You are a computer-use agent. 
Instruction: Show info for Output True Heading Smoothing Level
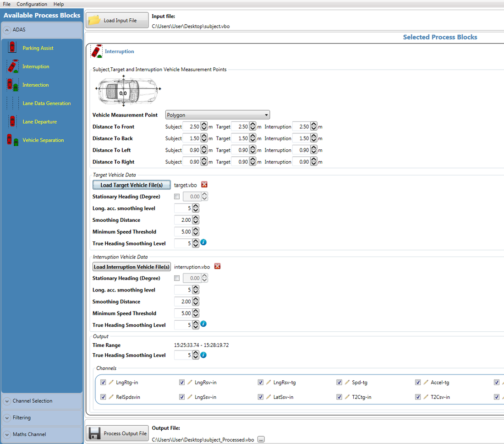203,355
